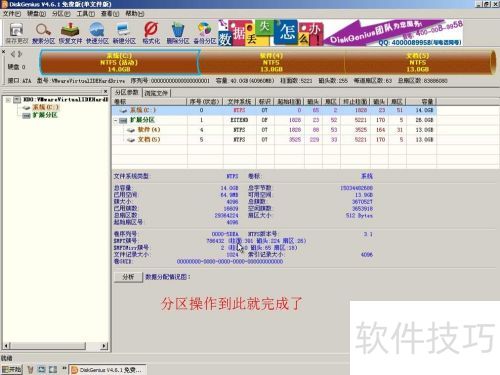Image resolution: width=500 pixels, height=375 pixels.
Task: Click the 14.0GB capacity cell of 系统 row
Action: 421,110
